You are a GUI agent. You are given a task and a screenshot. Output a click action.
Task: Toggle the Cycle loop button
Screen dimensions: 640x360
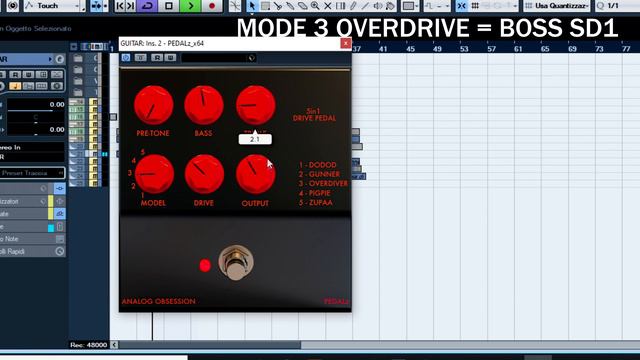147,6
